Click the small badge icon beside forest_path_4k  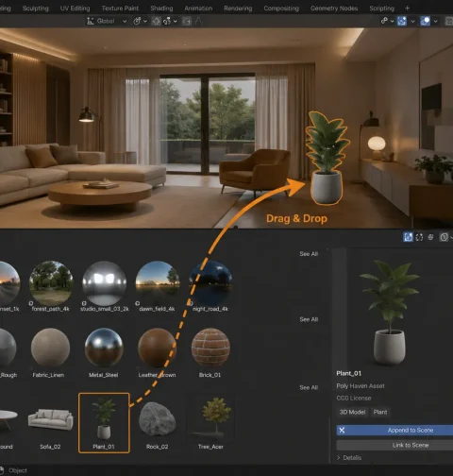click(31, 303)
